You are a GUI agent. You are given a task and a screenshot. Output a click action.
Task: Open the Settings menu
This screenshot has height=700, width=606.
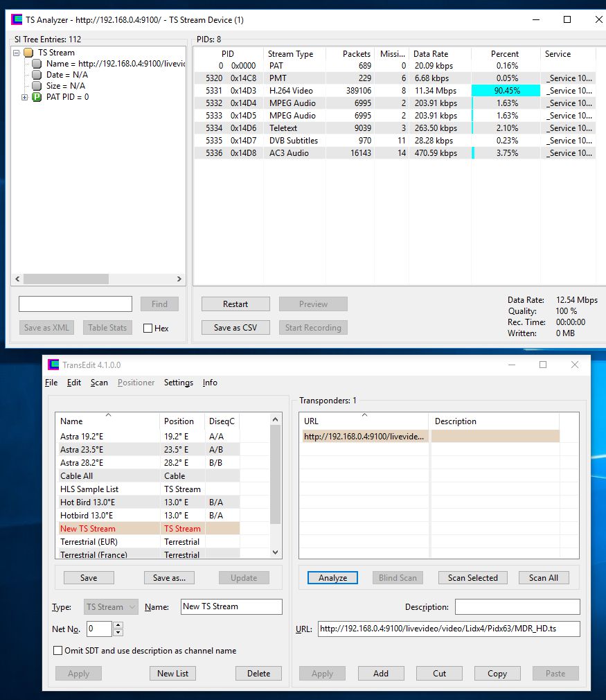click(x=178, y=383)
